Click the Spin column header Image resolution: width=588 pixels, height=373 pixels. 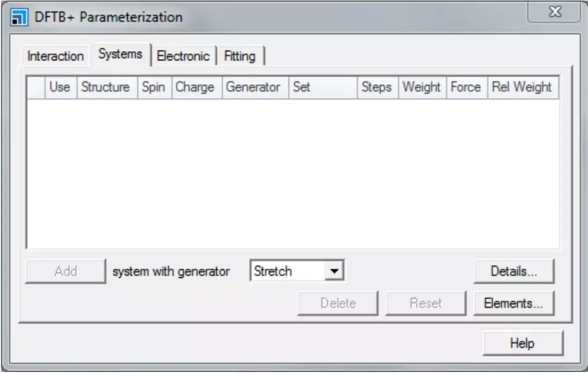tap(154, 87)
